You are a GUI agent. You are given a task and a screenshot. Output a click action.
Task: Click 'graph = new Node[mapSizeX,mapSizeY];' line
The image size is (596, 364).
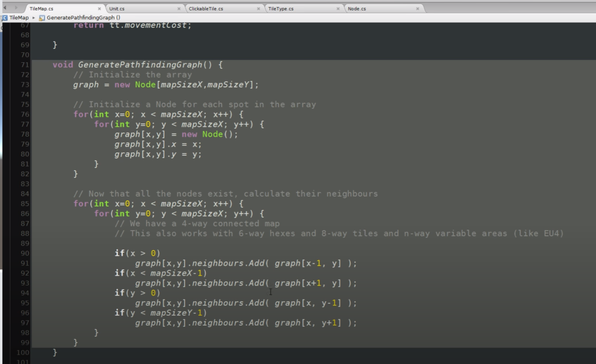click(166, 85)
